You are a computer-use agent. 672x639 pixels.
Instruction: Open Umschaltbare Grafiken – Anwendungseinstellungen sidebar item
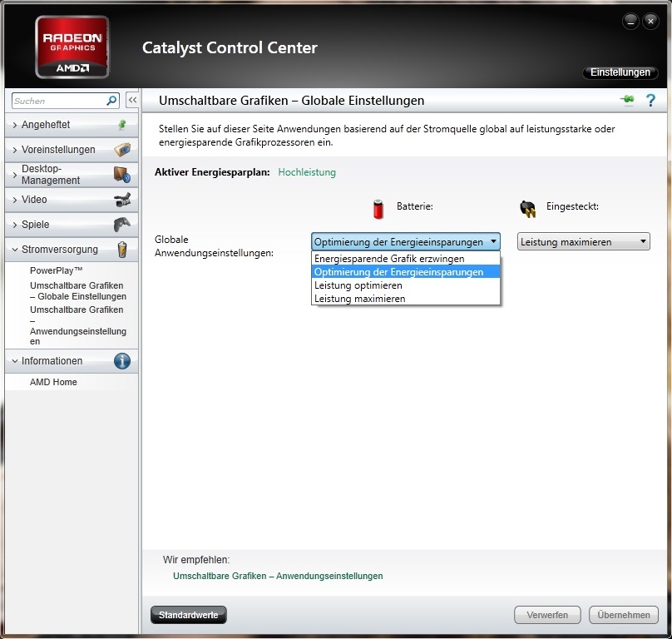(78, 325)
